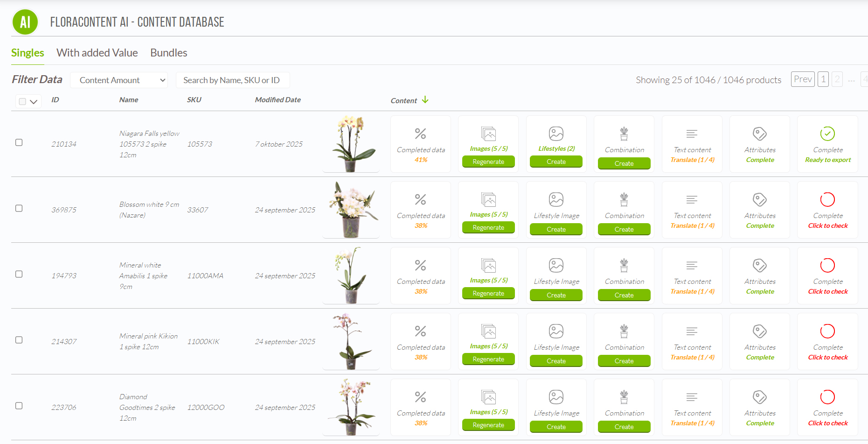Tick the checkbox for Niagara Falls yellow
This screenshot has width=868, height=444.
tap(19, 142)
